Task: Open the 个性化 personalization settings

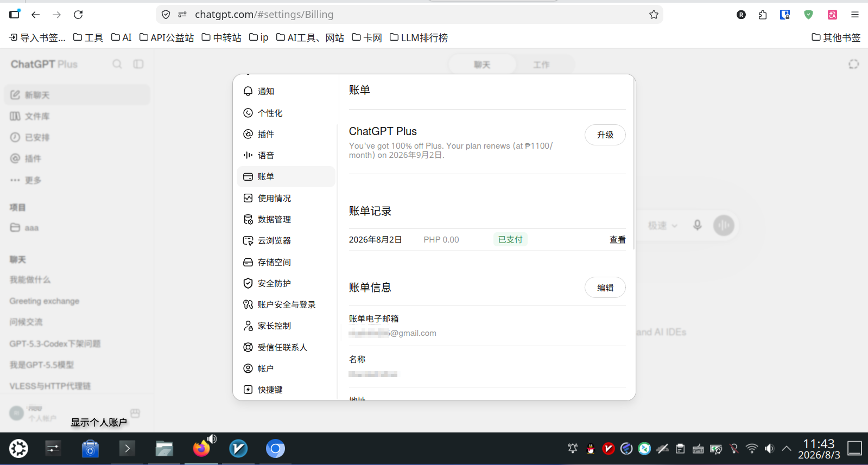Action: pos(286,113)
